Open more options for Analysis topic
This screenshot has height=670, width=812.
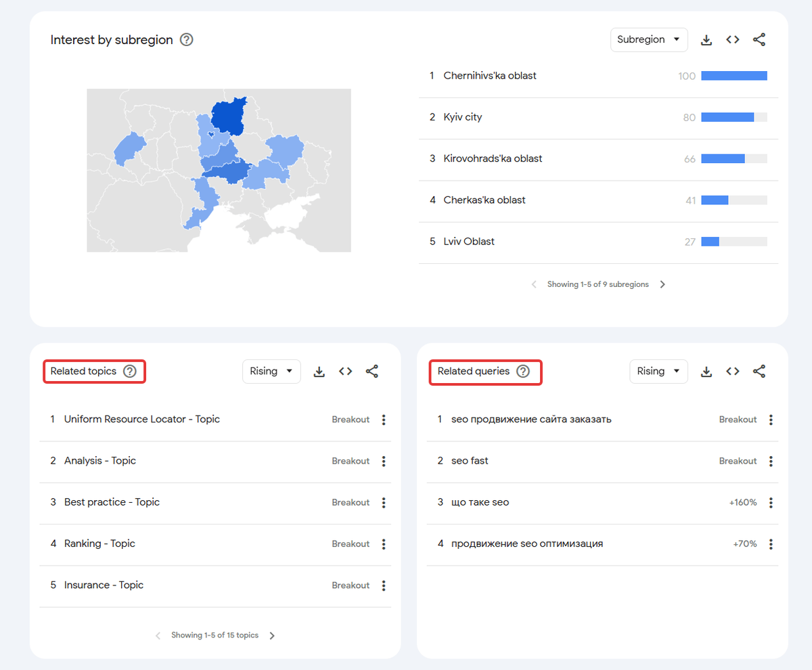tap(384, 461)
